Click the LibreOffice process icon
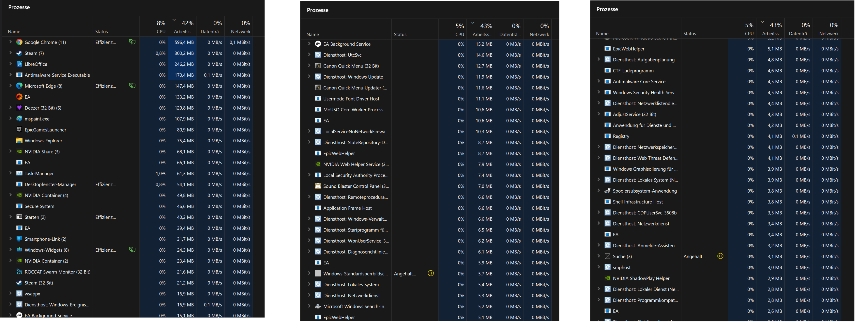The width and height of the screenshot is (868, 330). (x=19, y=64)
